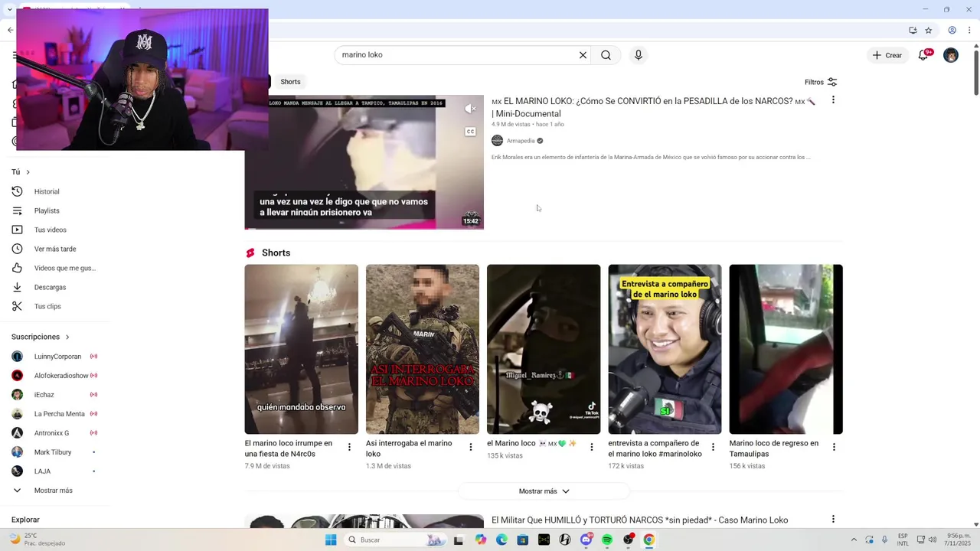Click the page vertical scrollbar
The image size is (980, 551).
(x=975, y=73)
